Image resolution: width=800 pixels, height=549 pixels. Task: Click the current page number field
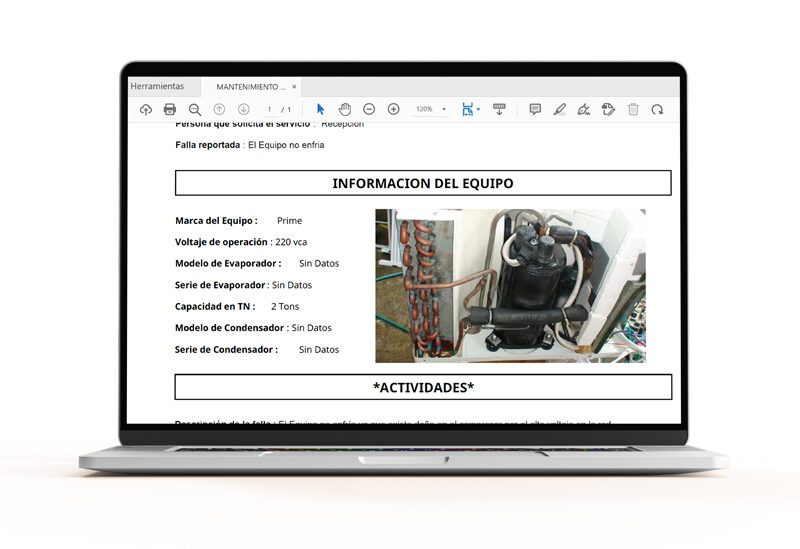(x=269, y=109)
